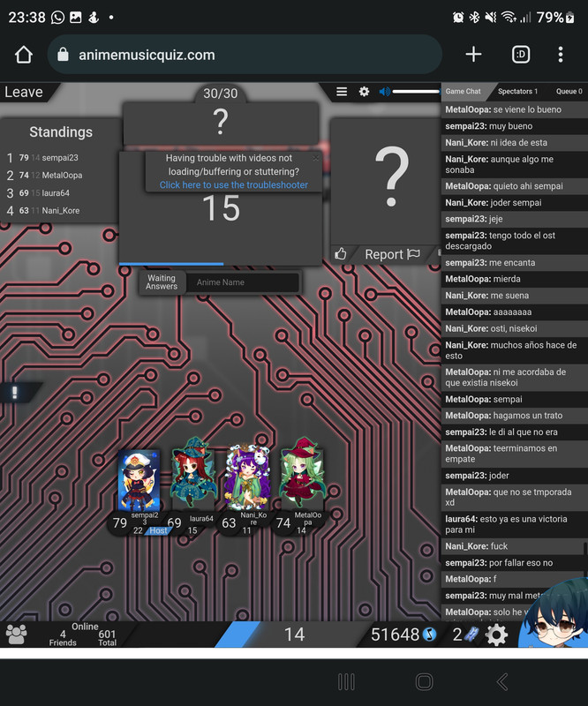Select MetalOopa's avatar card

[x=302, y=473]
